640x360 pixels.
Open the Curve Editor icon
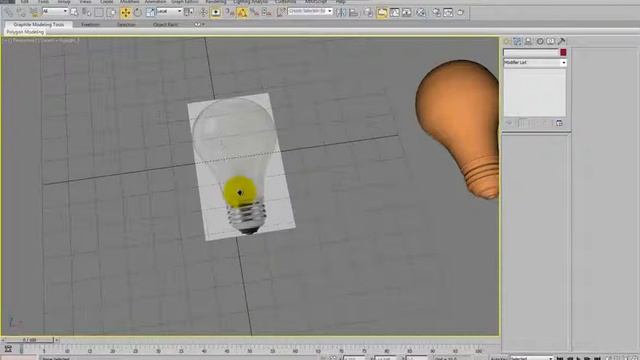(394, 13)
